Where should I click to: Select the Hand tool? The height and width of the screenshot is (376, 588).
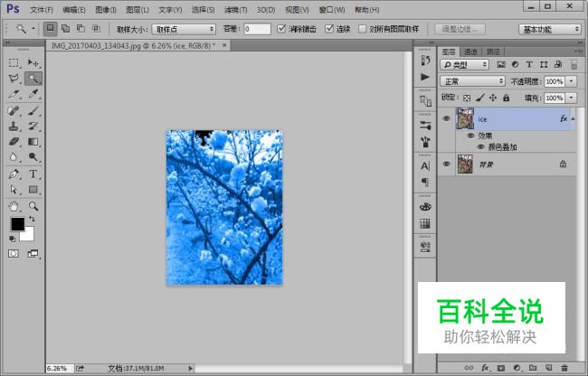click(14, 206)
